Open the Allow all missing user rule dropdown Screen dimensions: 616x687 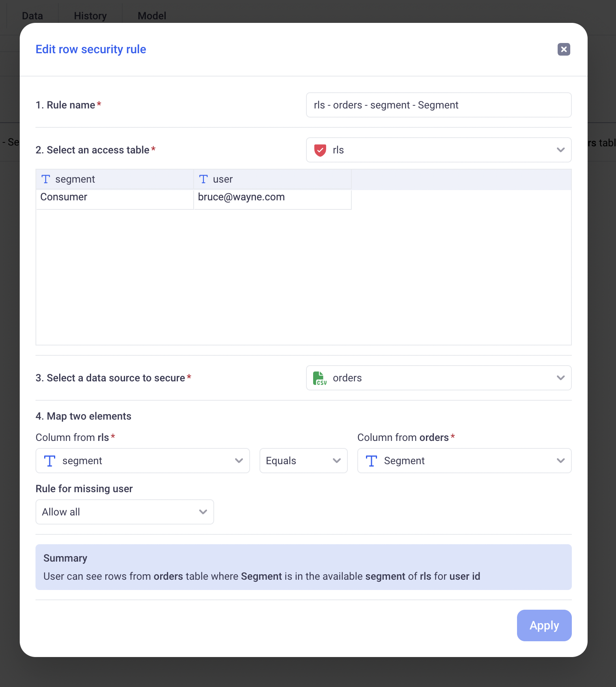click(125, 512)
